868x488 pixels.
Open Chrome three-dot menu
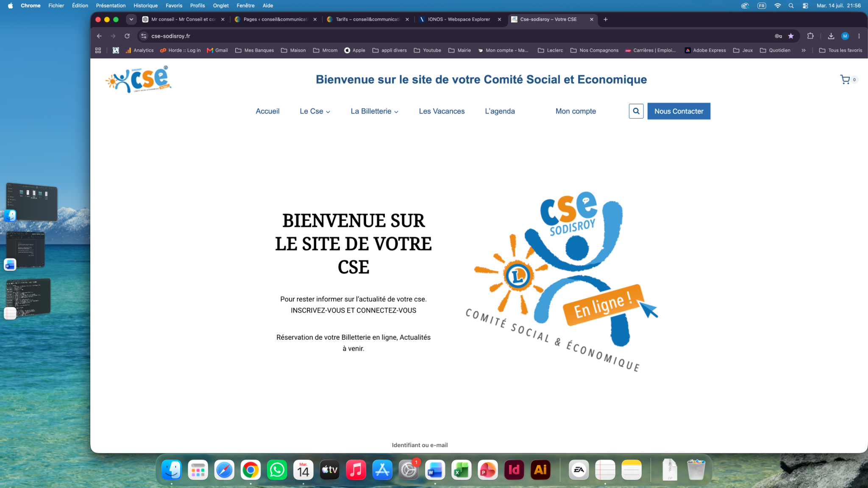pos(859,36)
